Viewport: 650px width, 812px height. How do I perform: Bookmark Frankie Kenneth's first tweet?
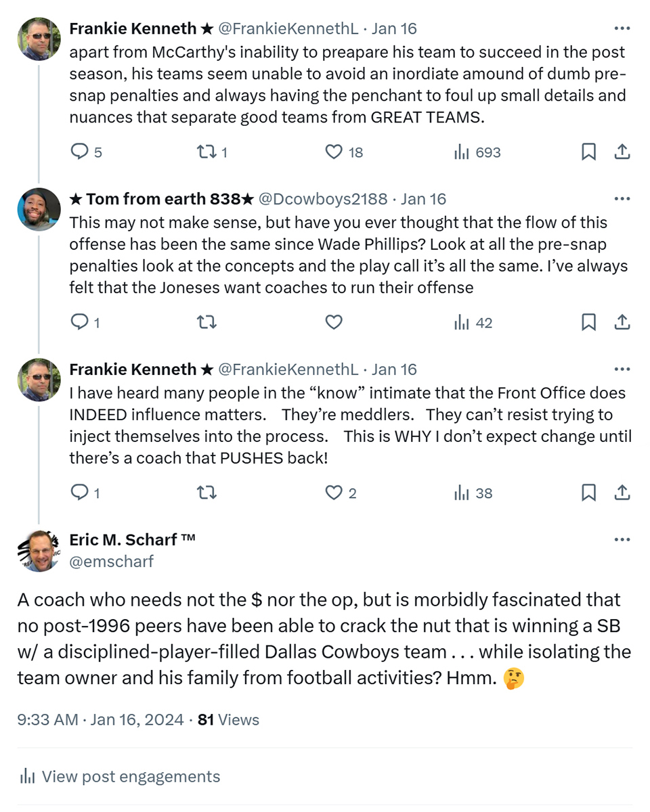pos(589,152)
